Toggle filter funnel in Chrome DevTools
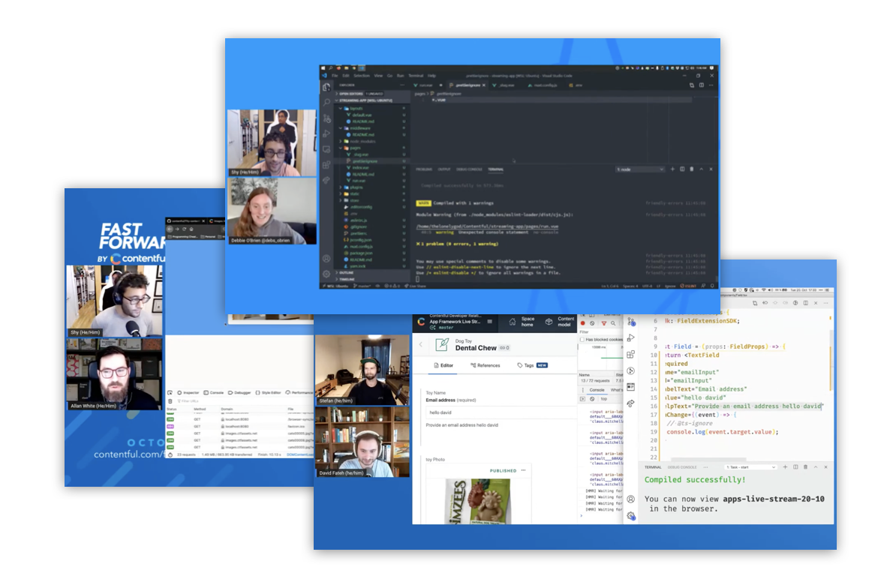Screen dimensions: 896x588 (x=603, y=323)
